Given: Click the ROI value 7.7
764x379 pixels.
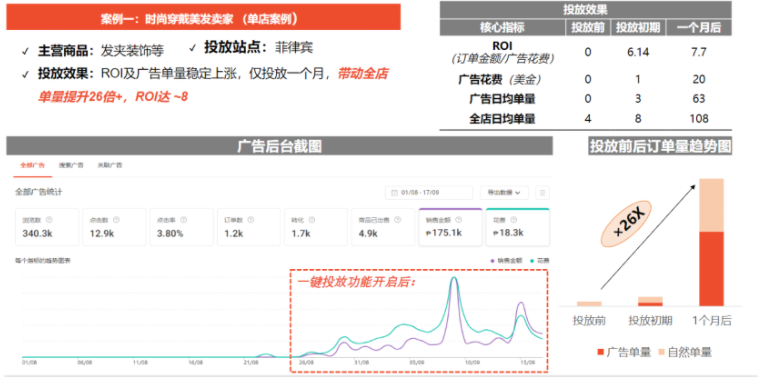Looking at the screenshot, I should [x=699, y=53].
